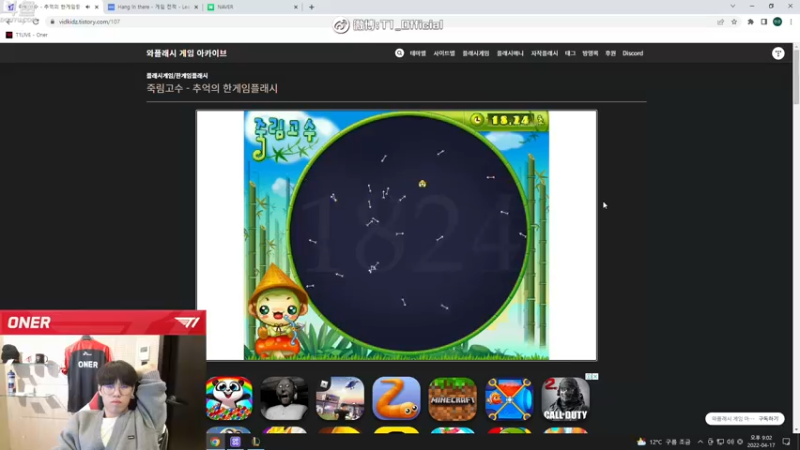Click the volume icon in the system tray
Viewport: 800px width, 450px height.
click(x=730, y=442)
